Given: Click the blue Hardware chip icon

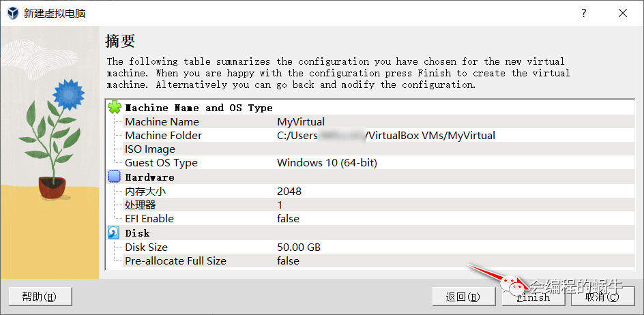Looking at the screenshot, I should [x=114, y=177].
